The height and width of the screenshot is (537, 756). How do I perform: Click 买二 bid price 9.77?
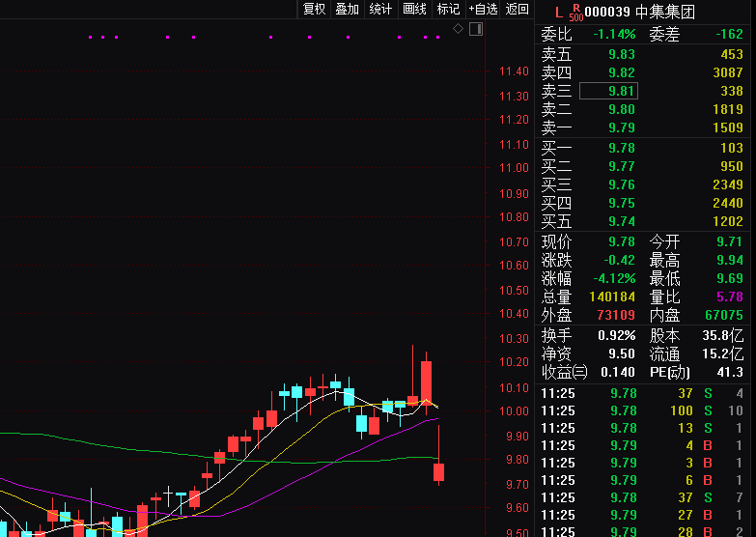tap(622, 166)
